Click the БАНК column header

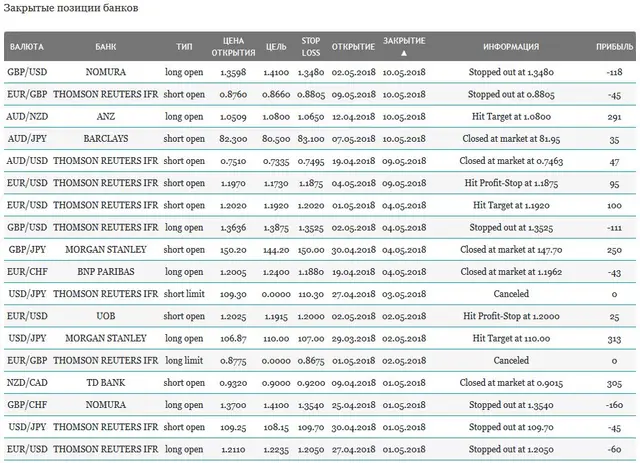click(106, 47)
